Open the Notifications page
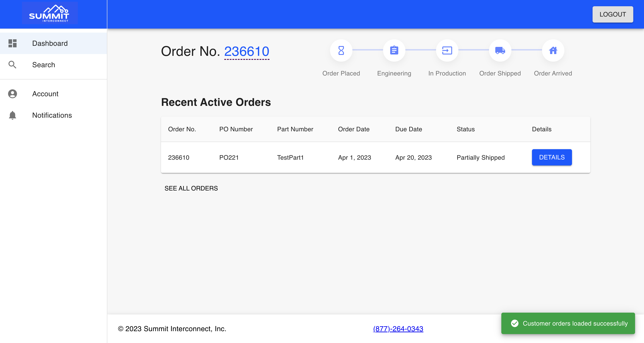This screenshot has height=343, width=644. coord(53,115)
